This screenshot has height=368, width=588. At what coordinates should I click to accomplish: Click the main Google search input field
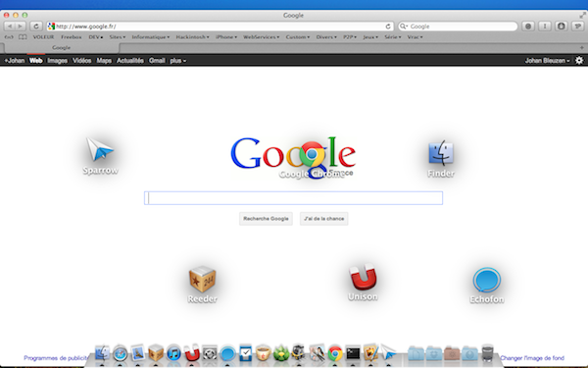293,198
